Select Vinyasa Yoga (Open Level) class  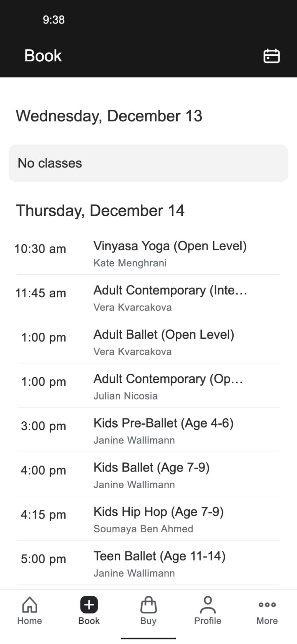click(x=170, y=246)
